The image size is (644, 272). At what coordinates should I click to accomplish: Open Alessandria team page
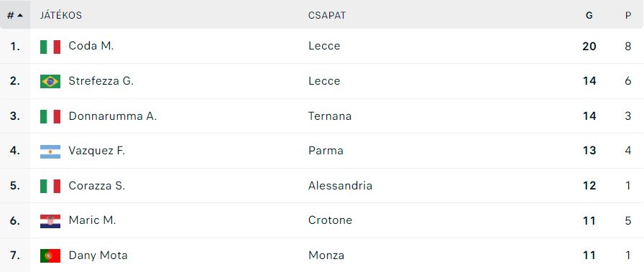[x=340, y=186]
